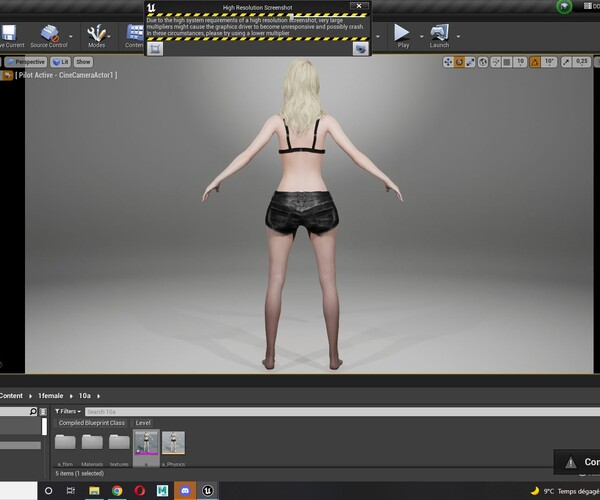Open the Source Control toolbar button
The width and height of the screenshot is (600, 500).
[49, 34]
